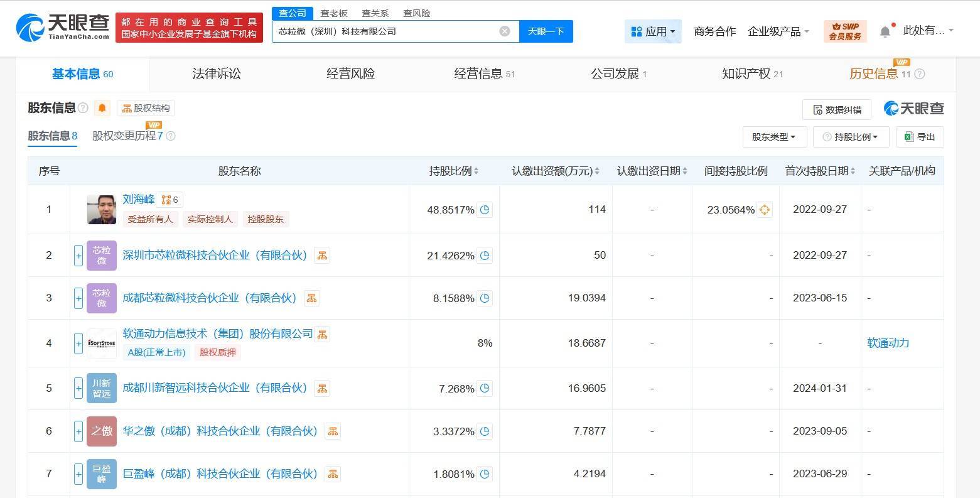Image resolution: width=980 pixels, height=498 pixels.
Task: Open the 经营风险 tab
Action: pyautogui.click(x=350, y=74)
